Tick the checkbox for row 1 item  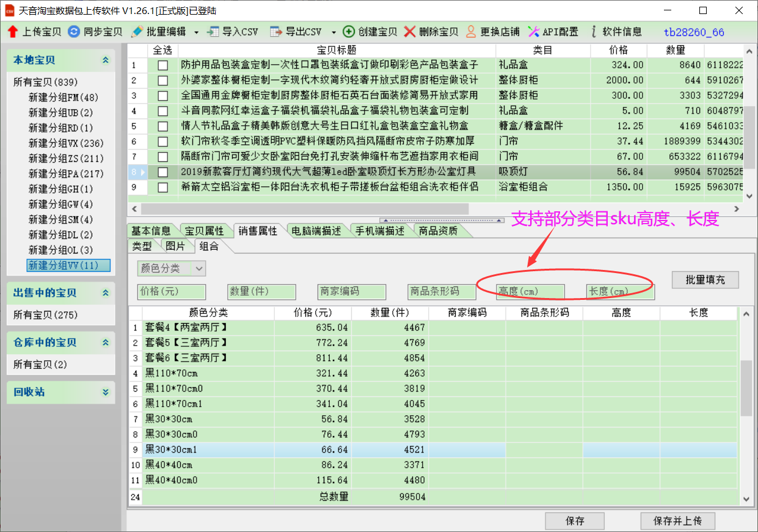(x=162, y=65)
